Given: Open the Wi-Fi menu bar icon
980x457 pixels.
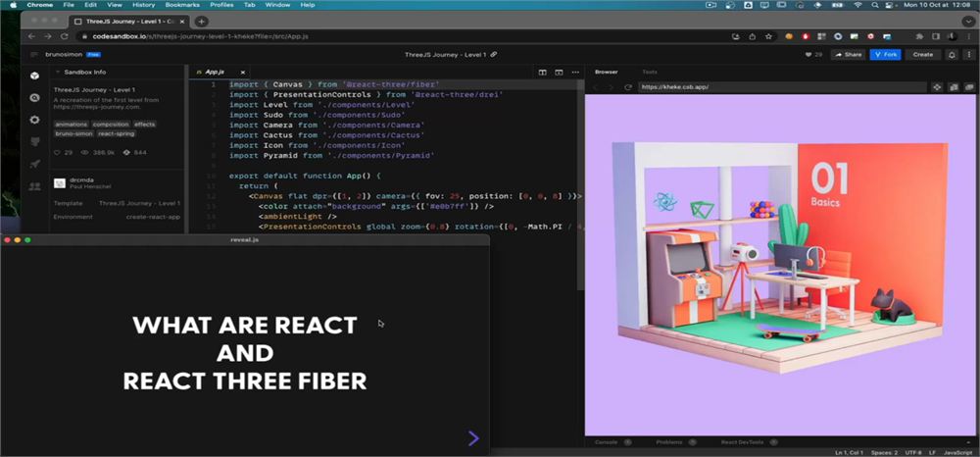Looking at the screenshot, I should [x=857, y=5].
